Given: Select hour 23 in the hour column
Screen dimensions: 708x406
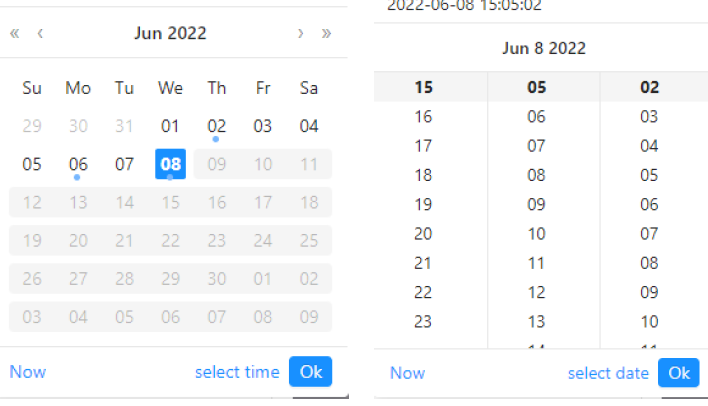Looking at the screenshot, I should [x=423, y=322].
